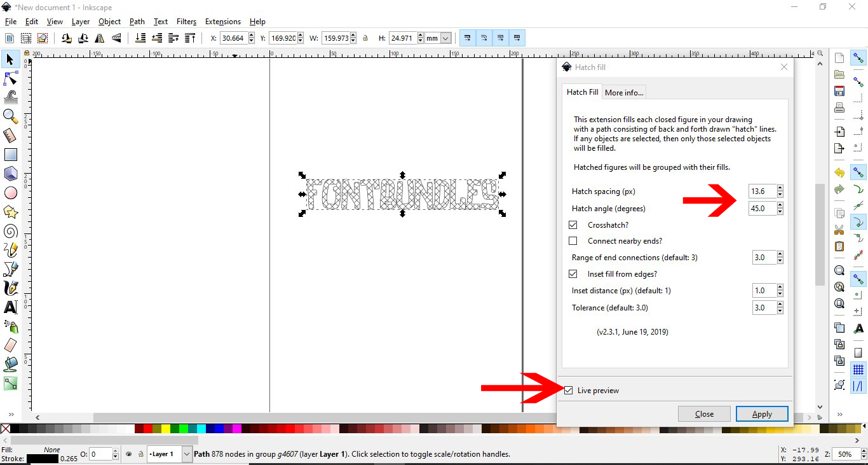Click Select All objects toolbar icon
The height and width of the screenshot is (465, 868).
click(10, 38)
